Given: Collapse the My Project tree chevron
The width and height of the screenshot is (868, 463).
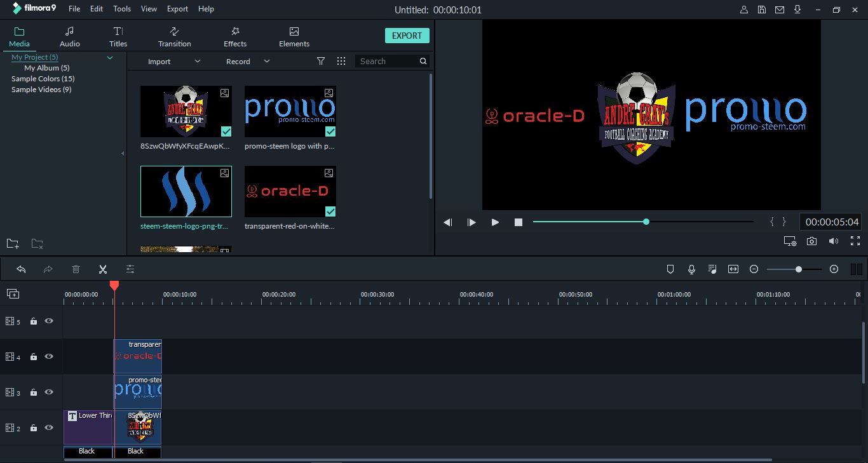Looking at the screenshot, I should point(110,58).
